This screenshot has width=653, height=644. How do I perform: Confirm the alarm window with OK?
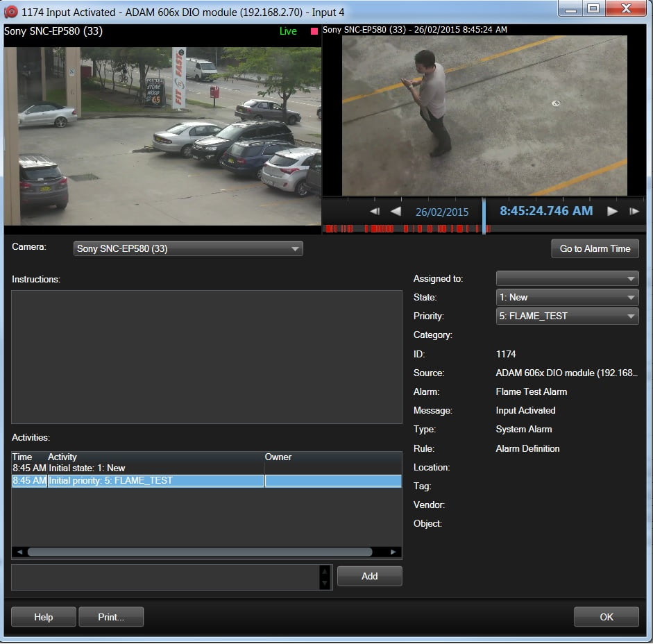tap(606, 617)
